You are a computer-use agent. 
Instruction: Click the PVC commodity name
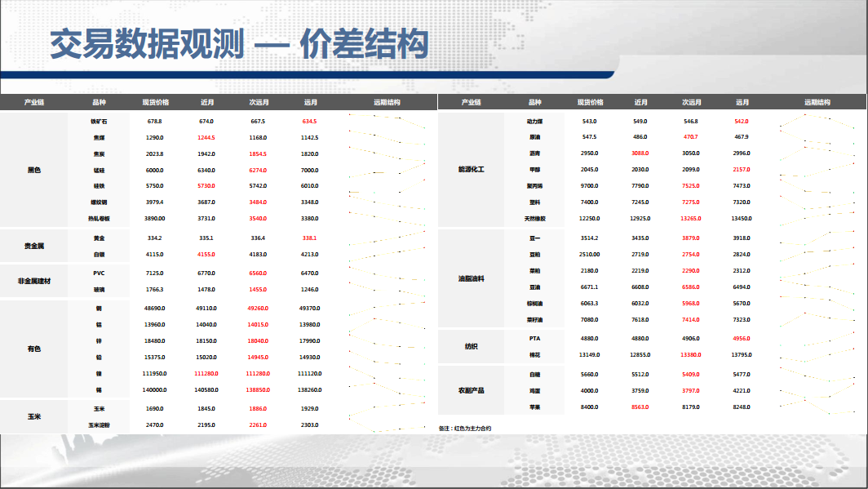coord(99,273)
